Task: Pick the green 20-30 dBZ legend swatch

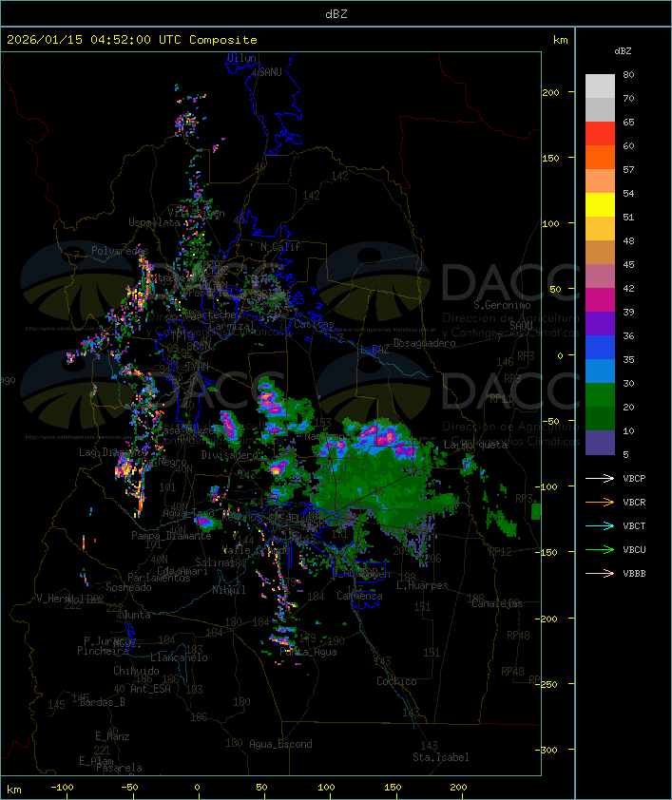Action: click(600, 395)
